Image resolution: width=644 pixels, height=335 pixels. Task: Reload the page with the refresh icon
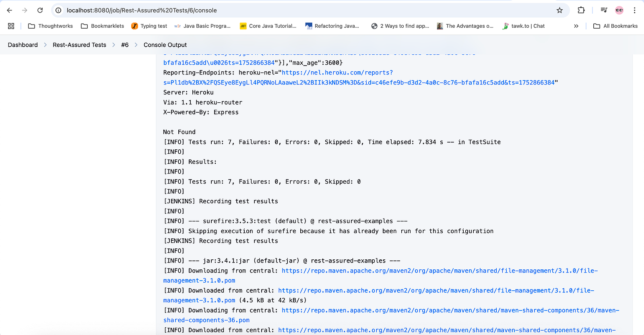coord(40,10)
